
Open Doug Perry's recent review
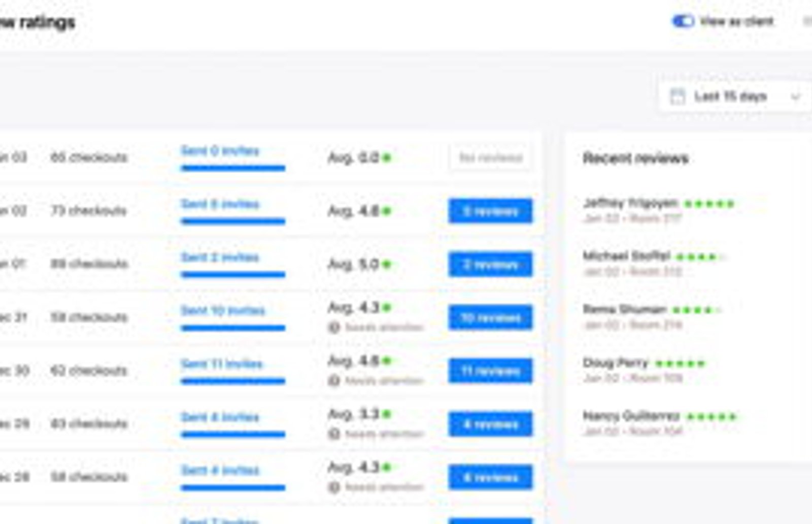(x=645, y=370)
